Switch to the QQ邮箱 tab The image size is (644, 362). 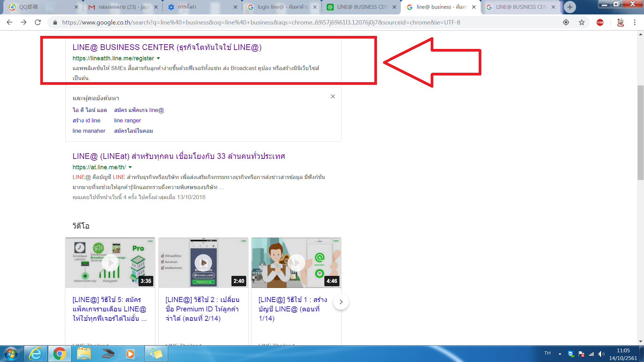point(43,7)
